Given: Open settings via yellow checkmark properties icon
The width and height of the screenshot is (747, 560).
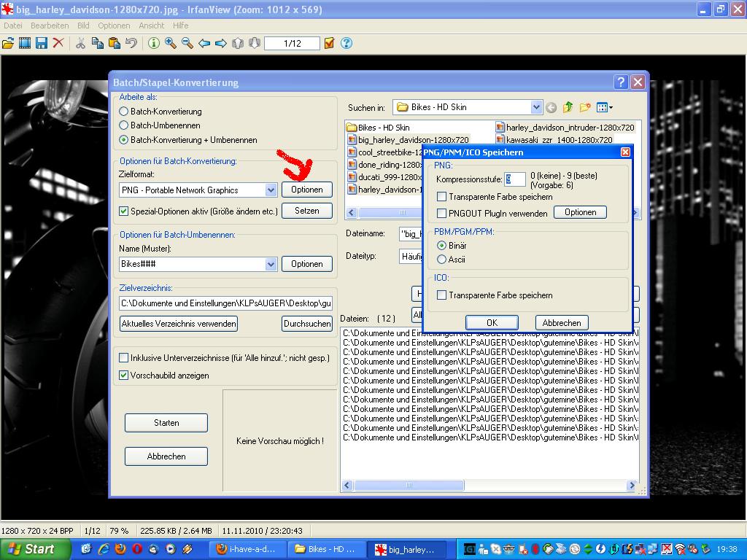Looking at the screenshot, I should pos(329,43).
